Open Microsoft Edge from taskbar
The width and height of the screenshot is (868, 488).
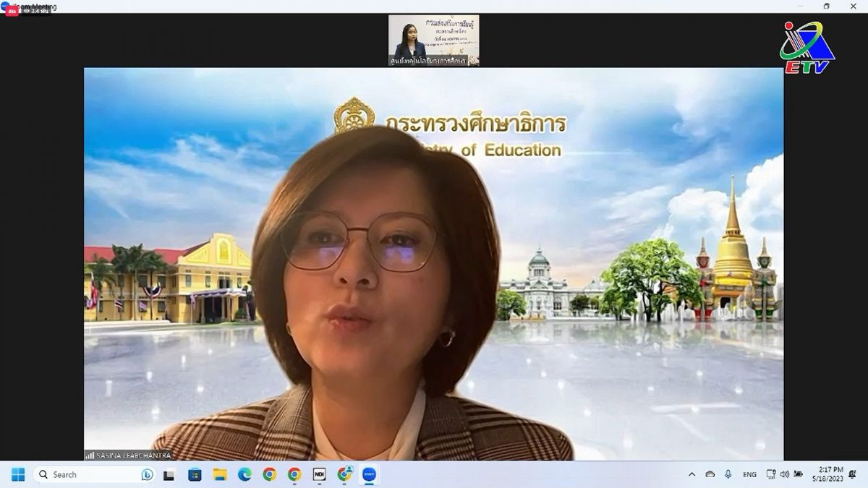click(x=244, y=474)
